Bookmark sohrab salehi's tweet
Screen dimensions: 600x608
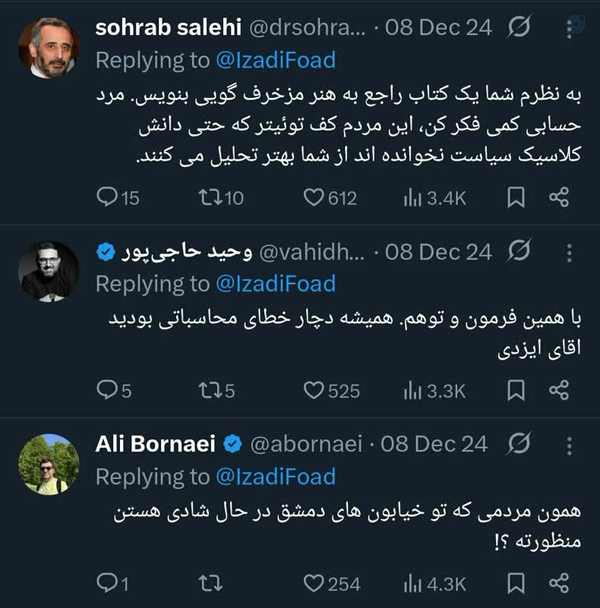click(516, 198)
